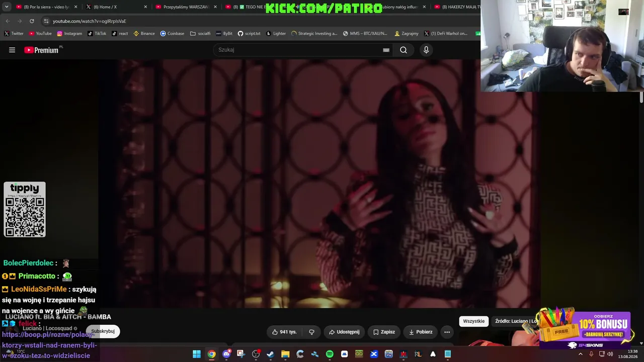The image size is (644, 362).
Task: Click the YouTube search magnifier button
Action: [x=404, y=50]
